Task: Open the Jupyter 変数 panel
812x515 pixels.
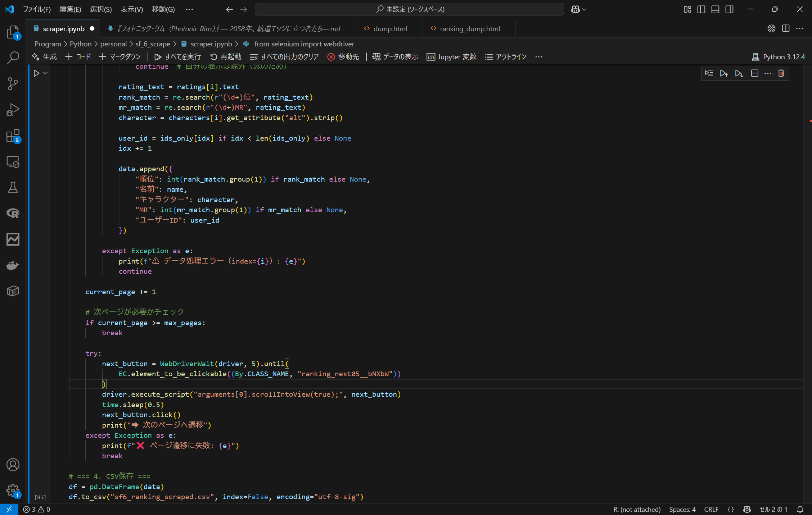Action: pyautogui.click(x=451, y=57)
